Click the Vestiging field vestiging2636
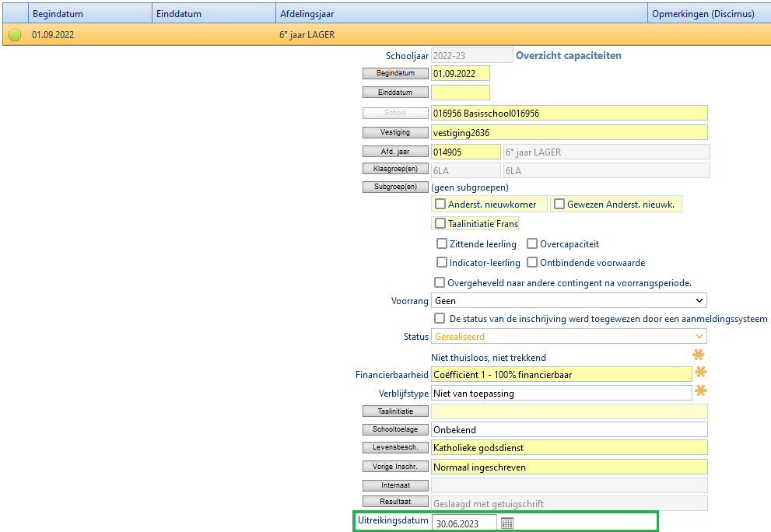 (569, 132)
